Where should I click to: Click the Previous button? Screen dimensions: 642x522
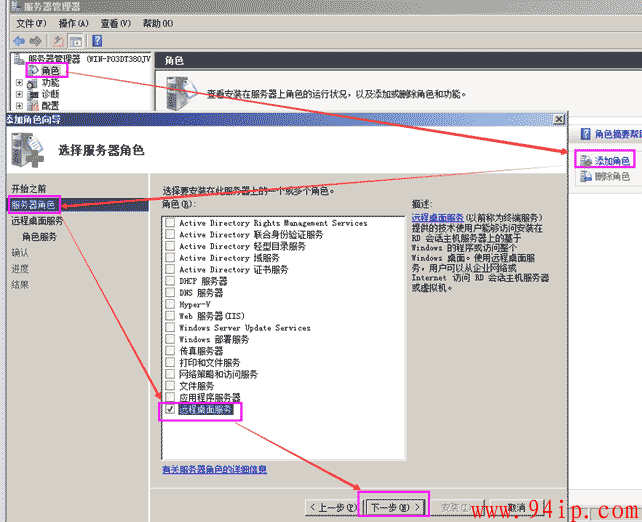(332, 508)
